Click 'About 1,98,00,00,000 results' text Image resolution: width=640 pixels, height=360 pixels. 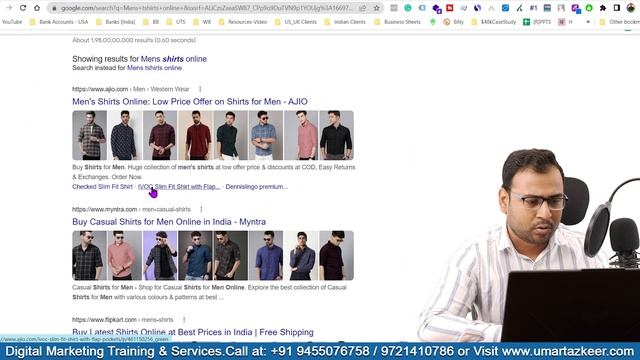point(134,40)
